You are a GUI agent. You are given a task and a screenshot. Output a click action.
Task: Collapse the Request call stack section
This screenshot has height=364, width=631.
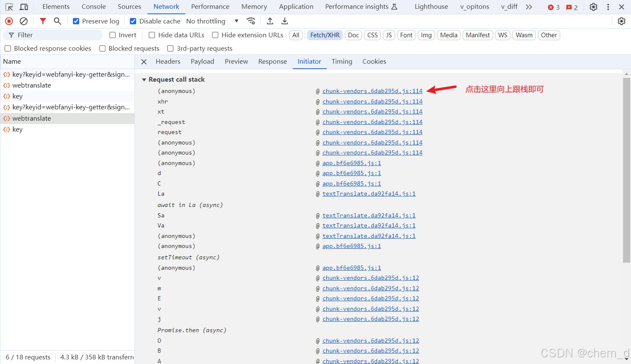click(x=144, y=80)
